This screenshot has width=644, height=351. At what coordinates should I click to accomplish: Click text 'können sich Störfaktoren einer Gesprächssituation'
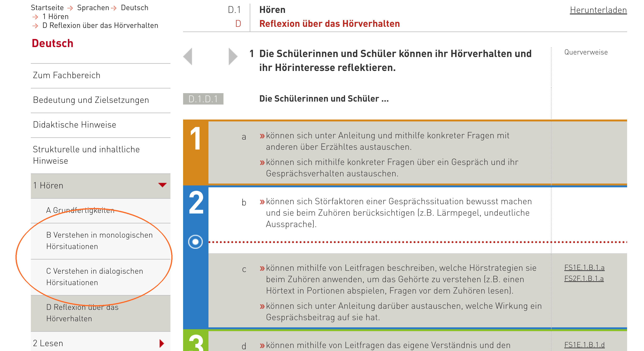coord(363,201)
